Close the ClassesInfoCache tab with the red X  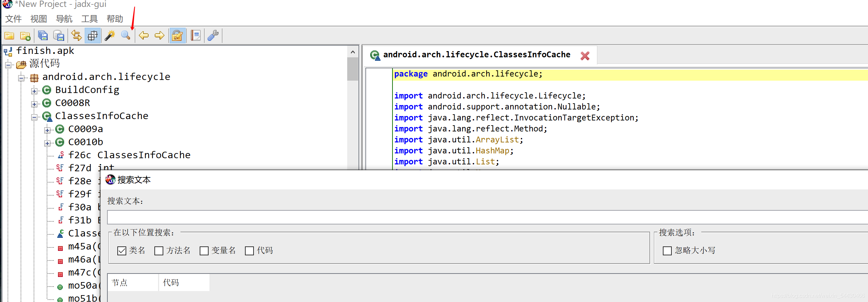point(585,56)
